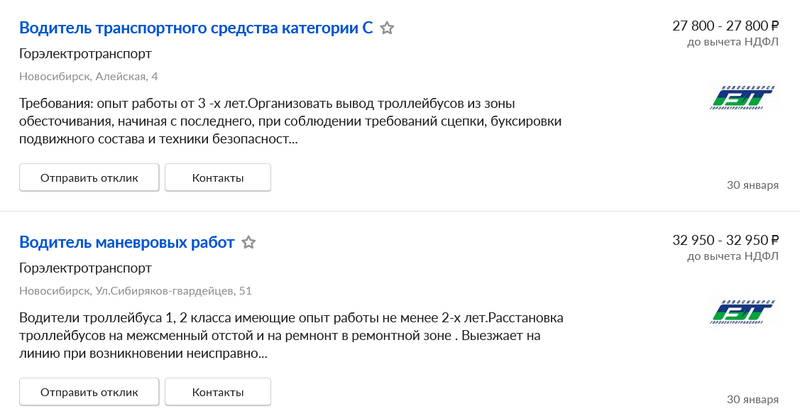
Task: Star the category C driver vacancy as favorite
Action: click(x=387, y=28)
